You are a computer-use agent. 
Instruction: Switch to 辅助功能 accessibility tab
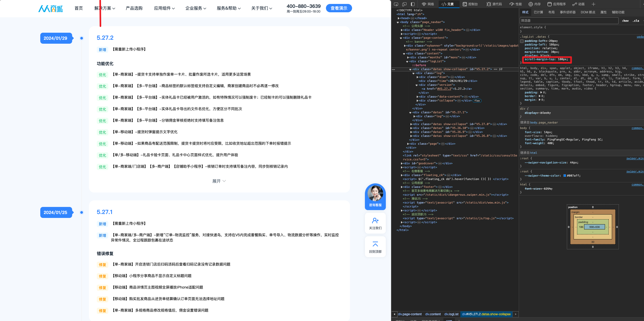tap(618, 12)
